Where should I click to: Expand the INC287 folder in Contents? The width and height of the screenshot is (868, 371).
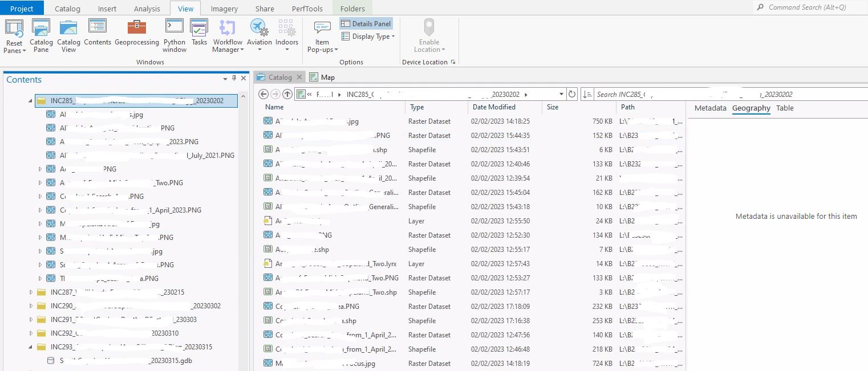pyautogui.click(x=31, y=292)
